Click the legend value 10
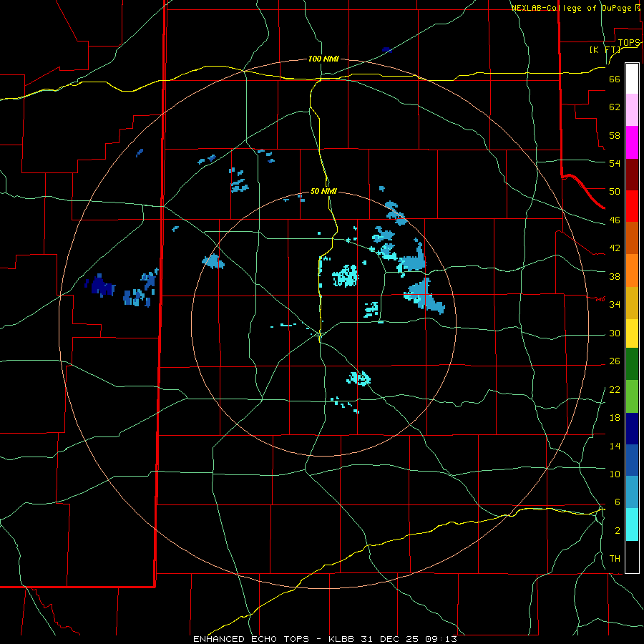 tap(615, 474)
